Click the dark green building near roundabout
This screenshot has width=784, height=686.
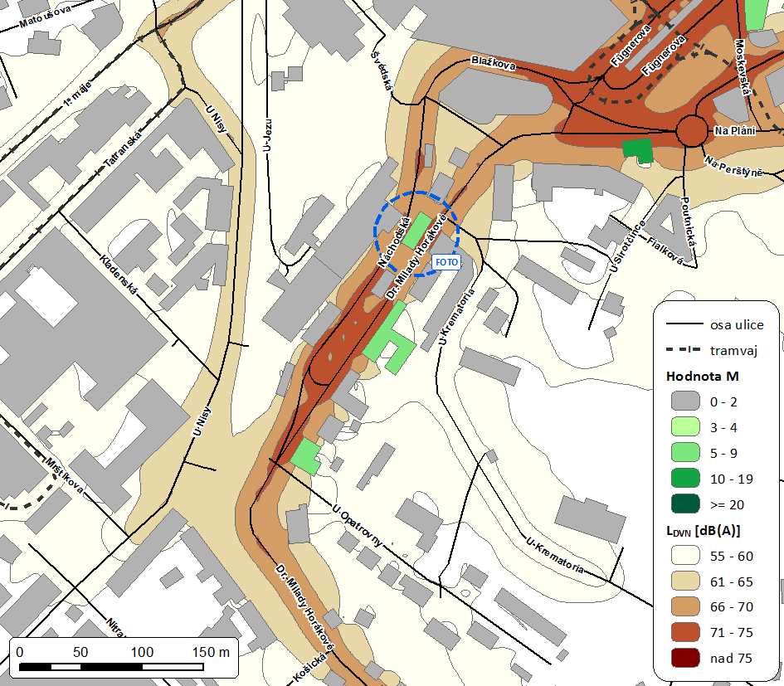638,151
